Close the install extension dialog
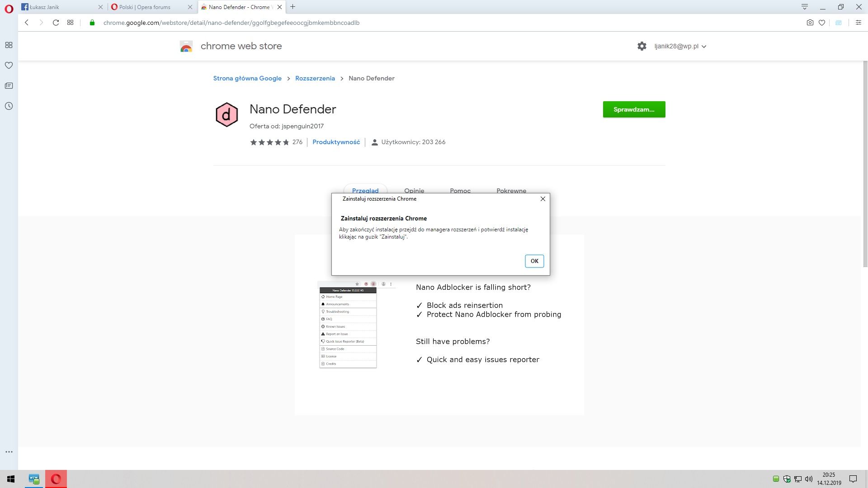Screen dimensions: 868x488 [x=543, y=199]
